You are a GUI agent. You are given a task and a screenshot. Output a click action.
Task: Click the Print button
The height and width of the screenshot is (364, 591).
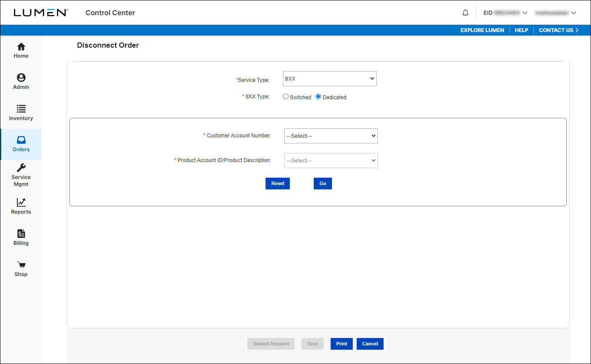[x=341, y=344]
